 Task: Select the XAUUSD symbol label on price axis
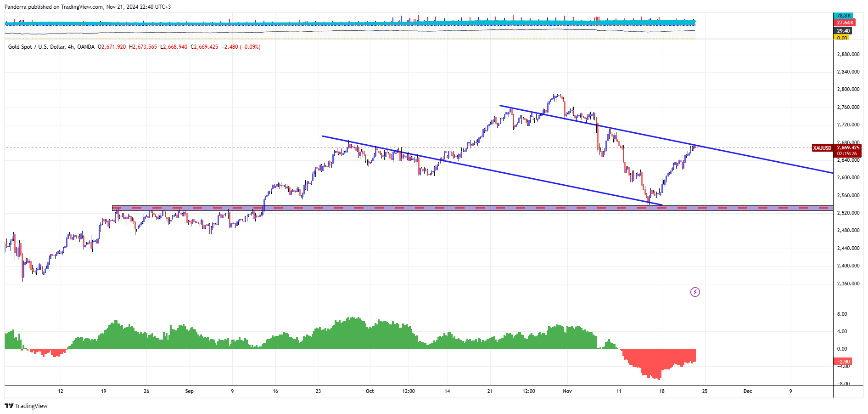coord(822,148)
